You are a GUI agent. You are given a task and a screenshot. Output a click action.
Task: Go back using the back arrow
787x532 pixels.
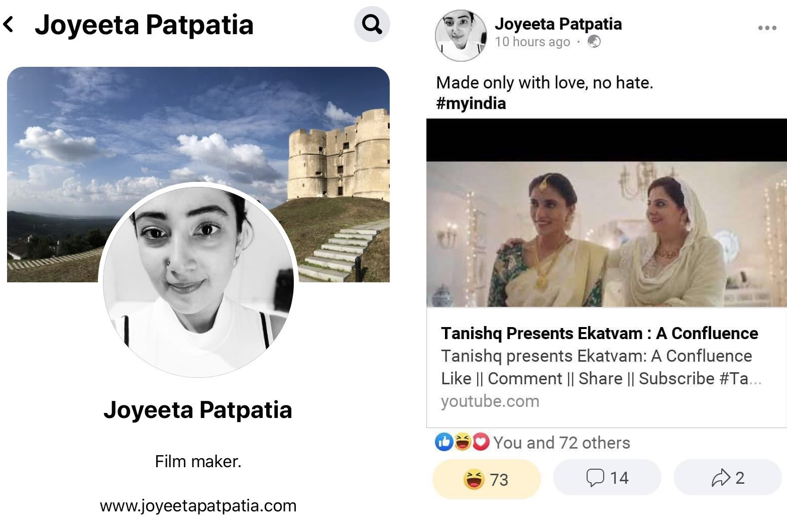point(9,24)
